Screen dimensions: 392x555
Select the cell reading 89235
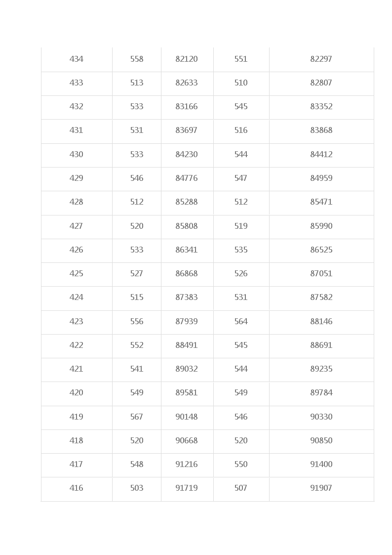321,369
